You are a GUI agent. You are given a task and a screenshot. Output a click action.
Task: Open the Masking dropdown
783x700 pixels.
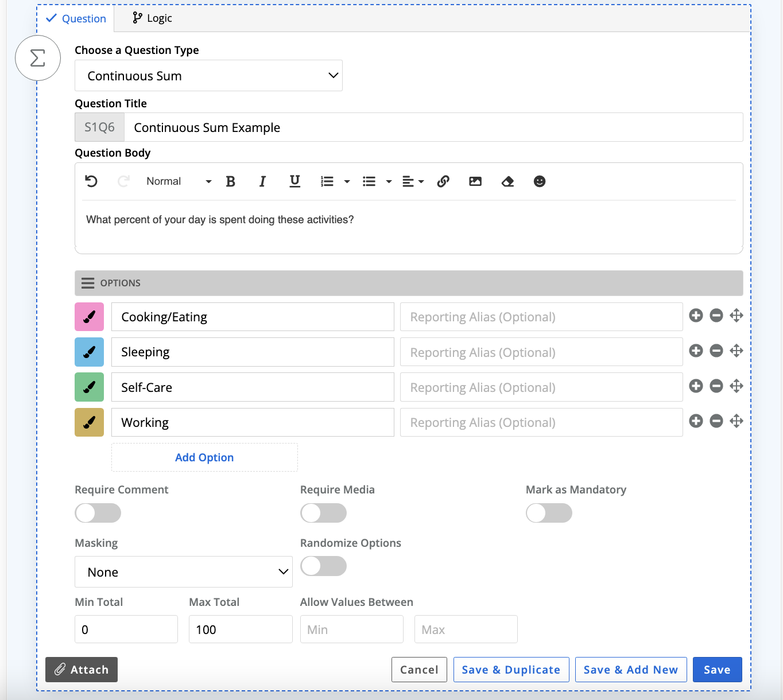[x=184, y=572]
